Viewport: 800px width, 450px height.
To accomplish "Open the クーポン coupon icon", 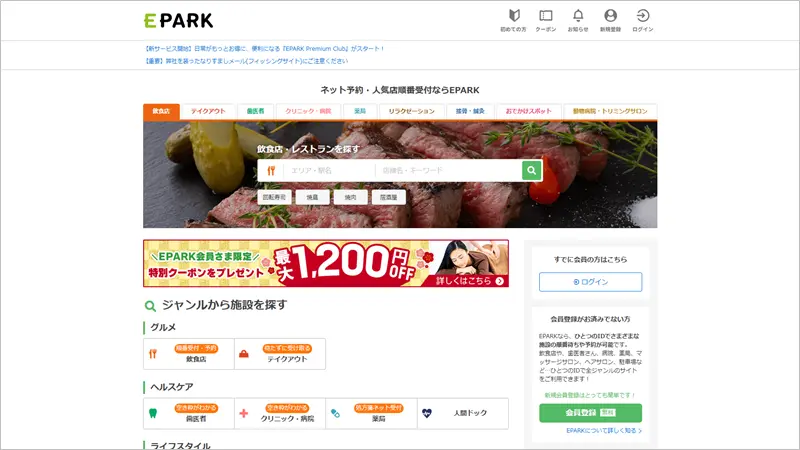I will point(545,21).
